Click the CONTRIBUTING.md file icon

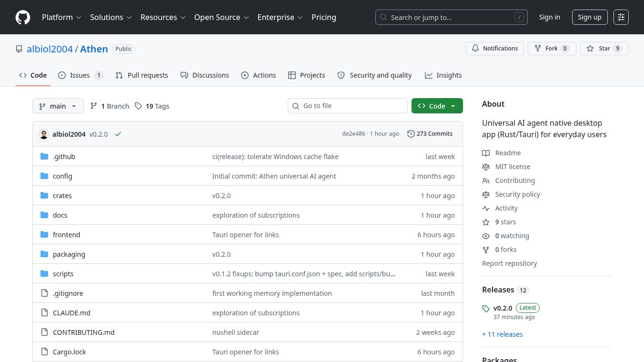[44, 332]
